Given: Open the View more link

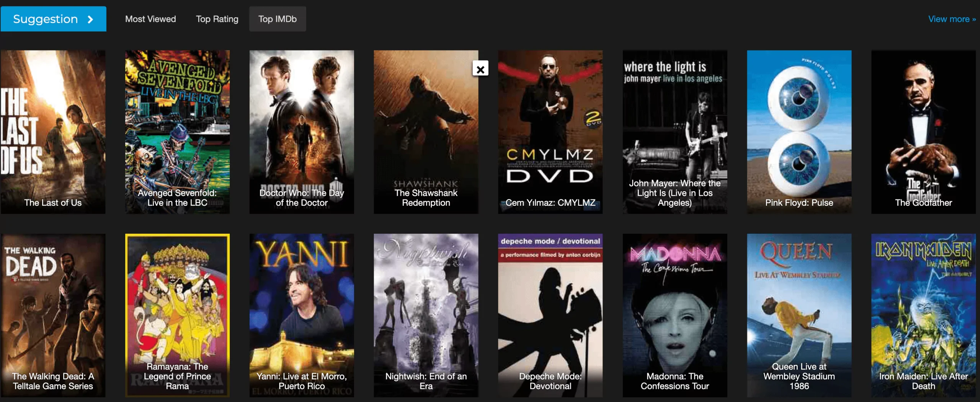Looking at the screenshot, I should [952, 19].
